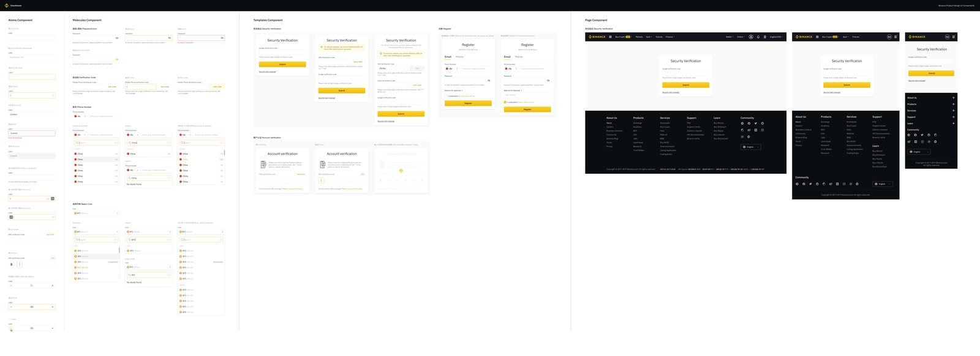Click Submit on the mobile Security Verification page
The width and height of the screenshot is (980, 356).
point(931,73)
